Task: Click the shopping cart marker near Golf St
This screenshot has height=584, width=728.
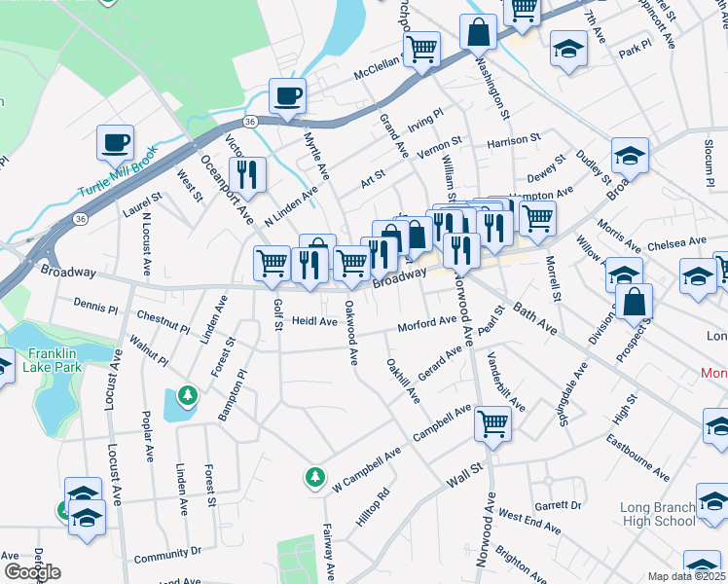Action: click(x=273, y=268)
